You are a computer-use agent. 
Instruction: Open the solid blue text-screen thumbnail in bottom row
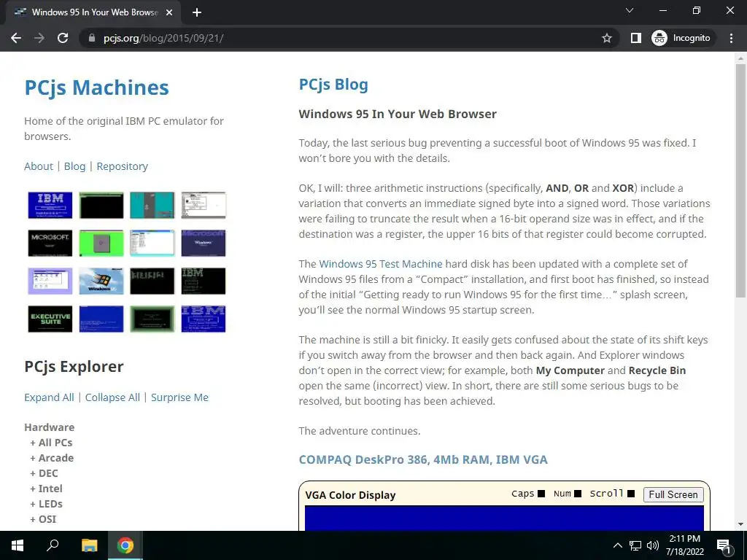[x=101, y=319]
